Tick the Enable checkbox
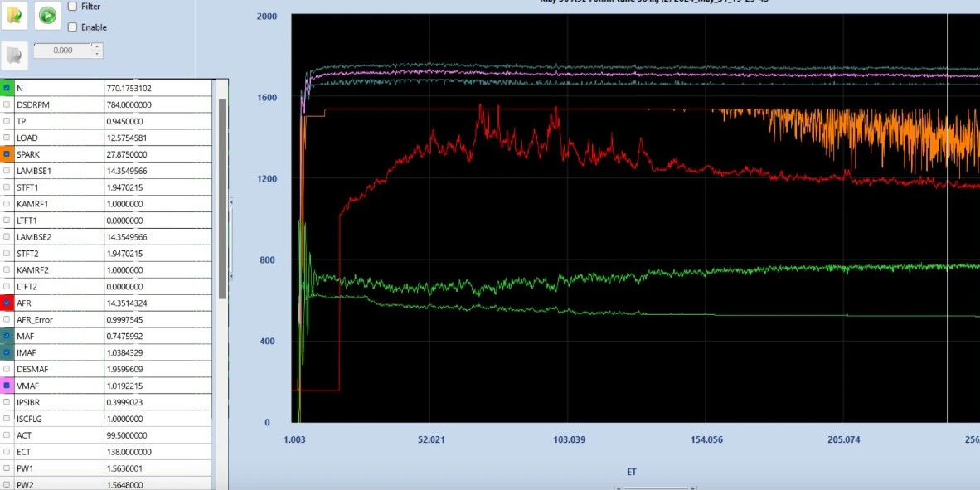Image resolution: width=980 pixels, height=490 pixels. tap(72, 27)
